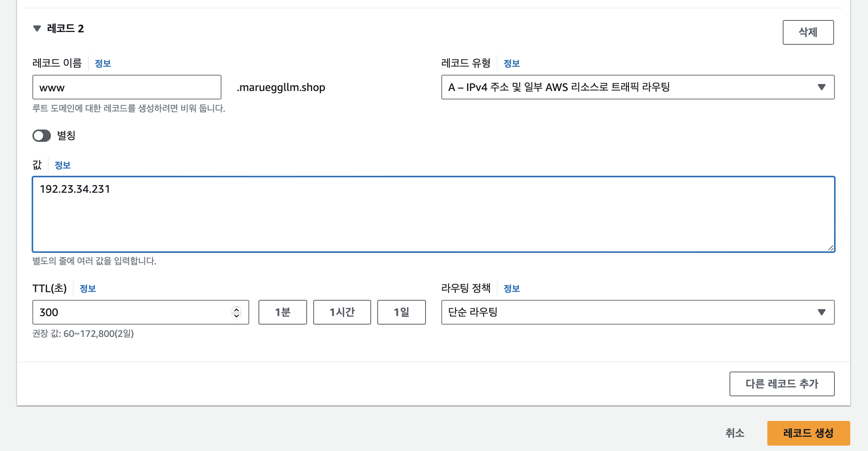Open 정보 link next to 라우팅 정책

(512, 289)
